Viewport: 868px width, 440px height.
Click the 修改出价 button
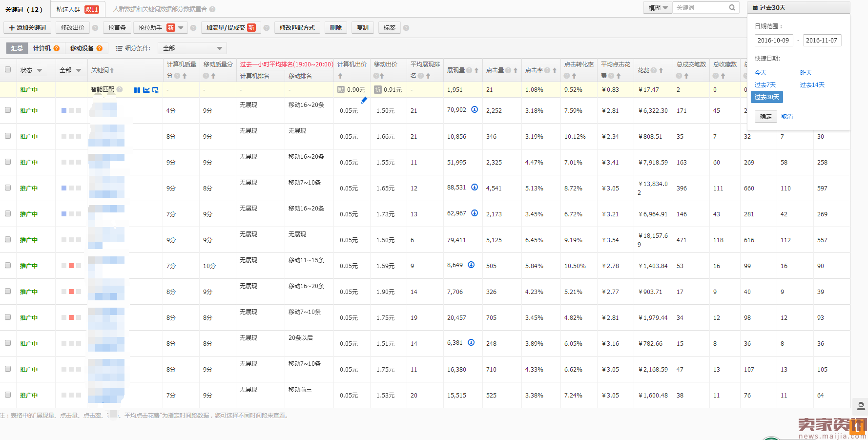73,28
